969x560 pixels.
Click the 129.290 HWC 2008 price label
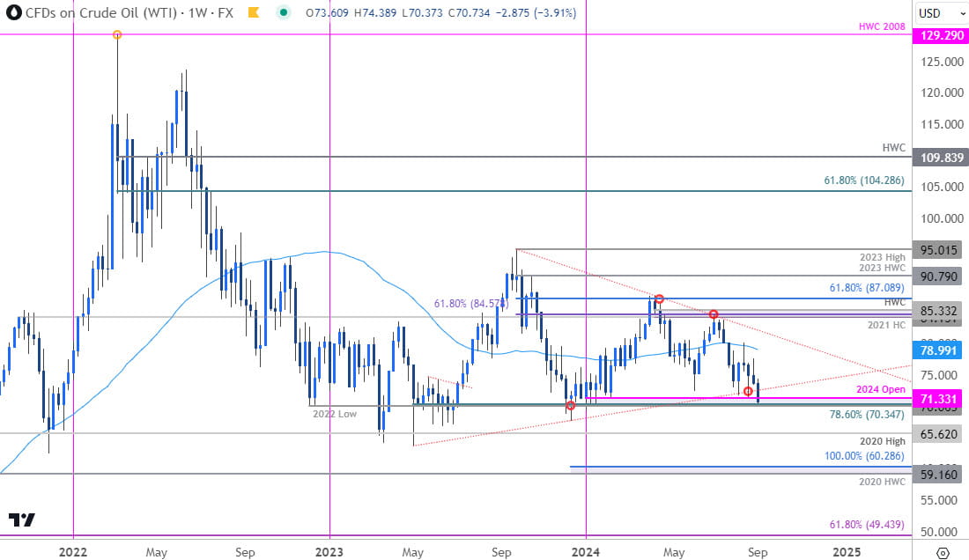[x=941, y=35]
